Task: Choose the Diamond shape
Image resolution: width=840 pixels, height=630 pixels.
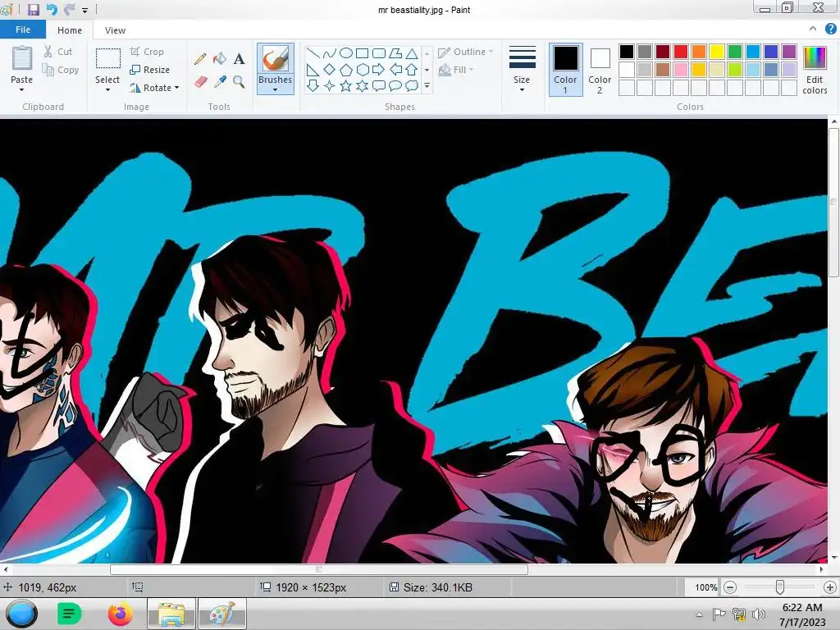Action: coord(330,70)
